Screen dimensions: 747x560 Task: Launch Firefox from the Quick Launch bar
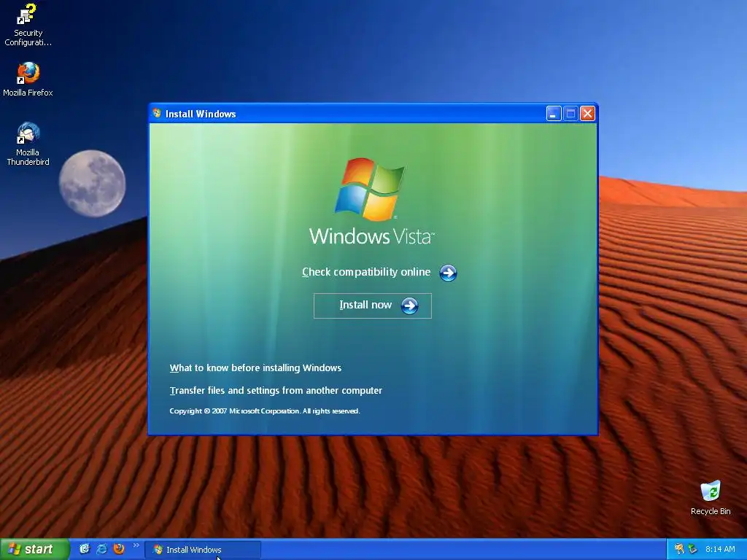click(119, 549)
